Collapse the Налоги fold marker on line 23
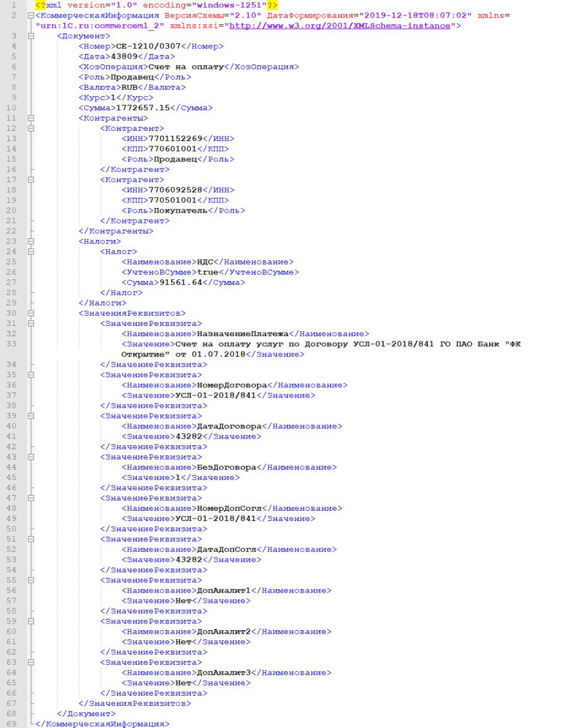This screenshot has width=565, height=728. tap(31, 241)
